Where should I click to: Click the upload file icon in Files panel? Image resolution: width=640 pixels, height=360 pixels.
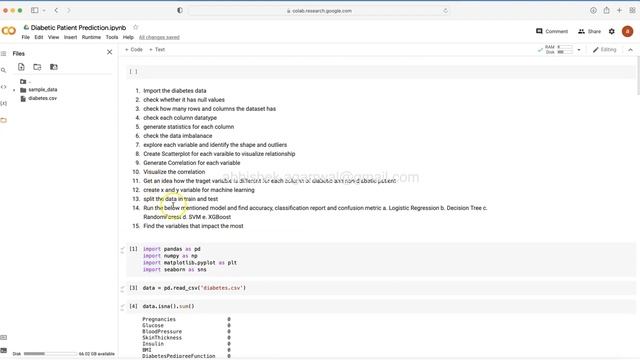pyautogui.click(x=21, y=67)
